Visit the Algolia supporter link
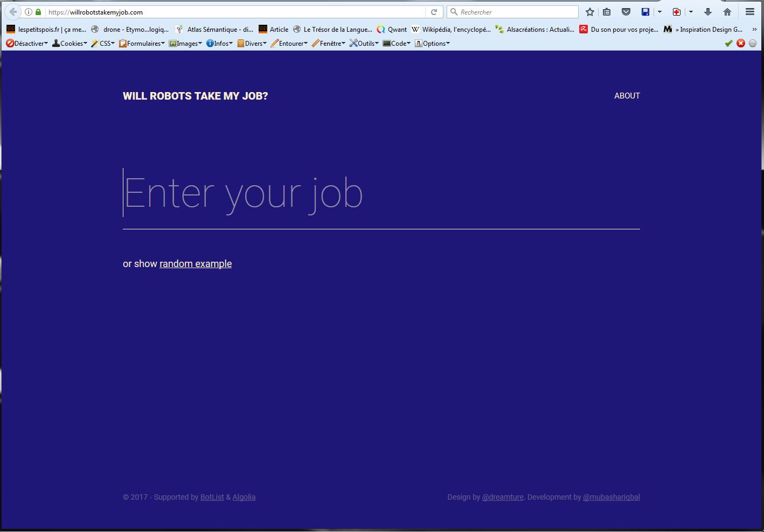 (244, 497)
